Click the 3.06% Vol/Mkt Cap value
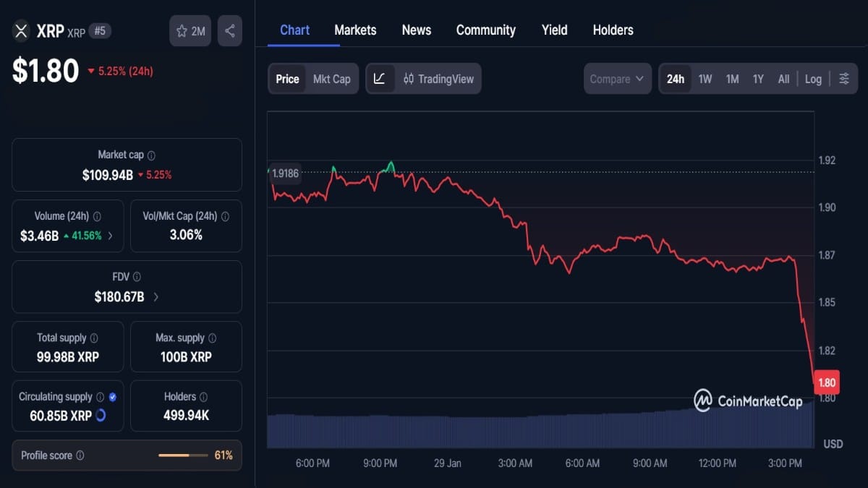This screenshot has width=868, height=488. (x=186, y=235)
